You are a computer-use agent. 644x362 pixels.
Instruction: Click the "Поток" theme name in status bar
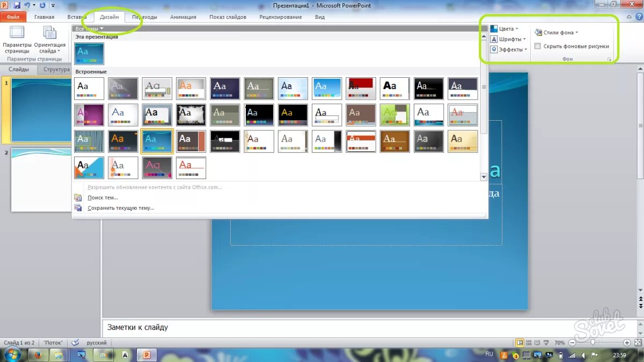[x=53, y=343]
